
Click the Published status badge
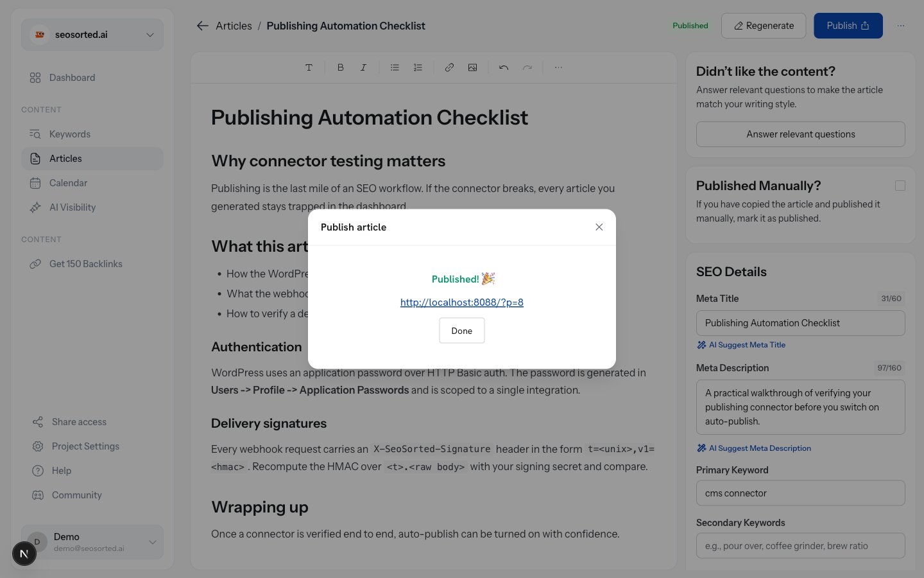coord(690,26)
